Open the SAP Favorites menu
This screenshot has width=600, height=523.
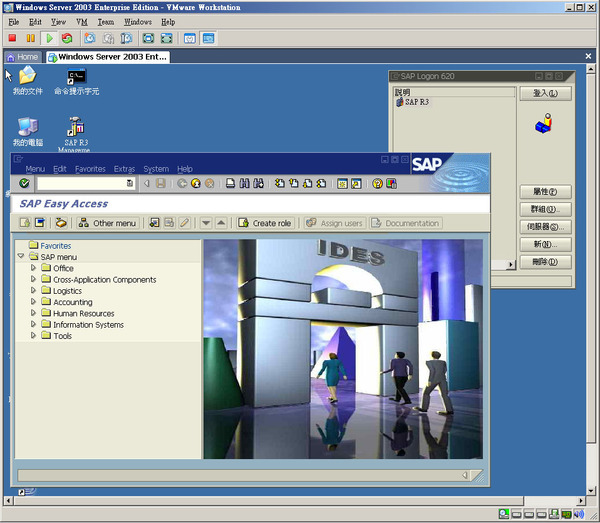(x=90, y=169)
